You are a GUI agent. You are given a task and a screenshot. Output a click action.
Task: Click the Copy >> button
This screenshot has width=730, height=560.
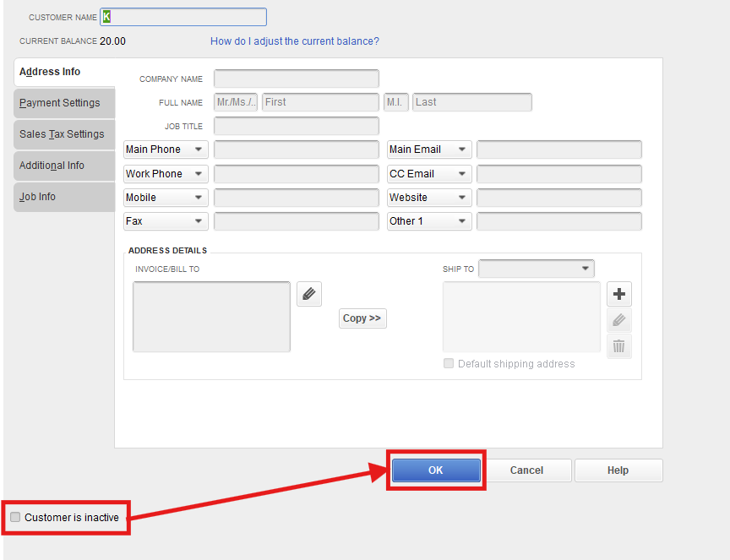(x=362, y=318)
